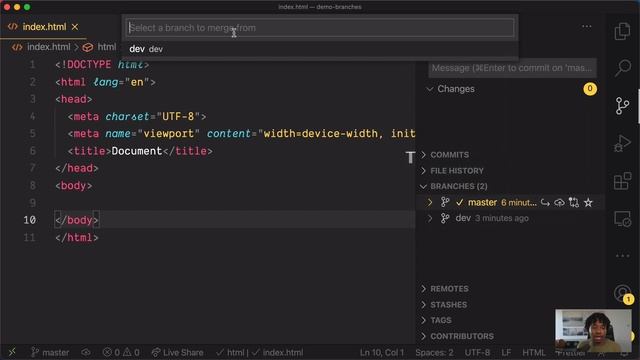Expand the REMOTES section

424,289
